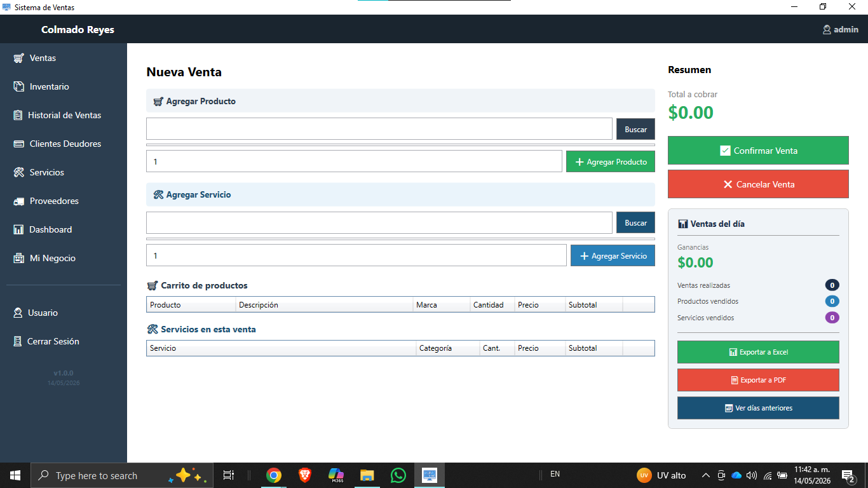Click the Colmado Reyes title in header

(x=78, y=29)
